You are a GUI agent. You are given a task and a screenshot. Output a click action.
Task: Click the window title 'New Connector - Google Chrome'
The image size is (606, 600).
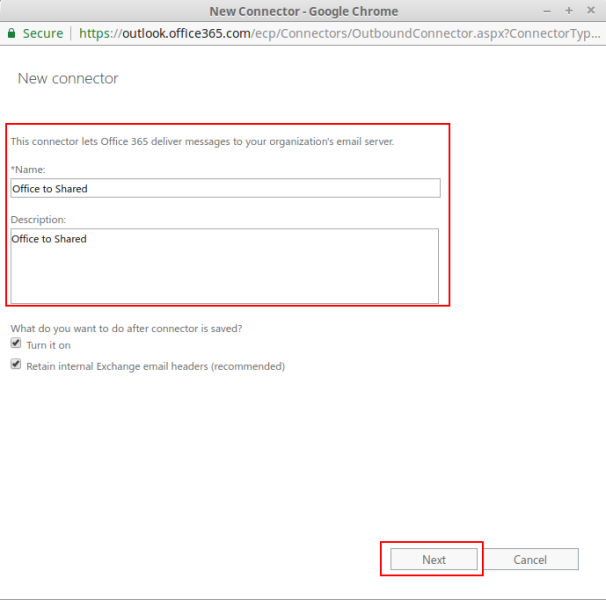click(303, 11)
